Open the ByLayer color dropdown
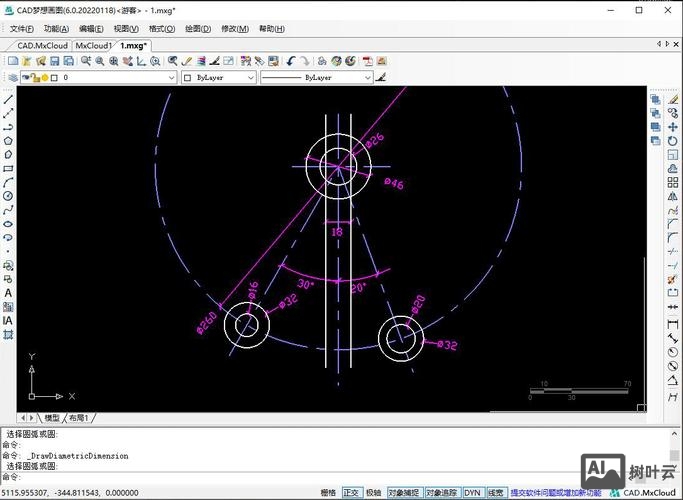The height and width of the screenshot is (500, 683). click(x=251, y=77)
